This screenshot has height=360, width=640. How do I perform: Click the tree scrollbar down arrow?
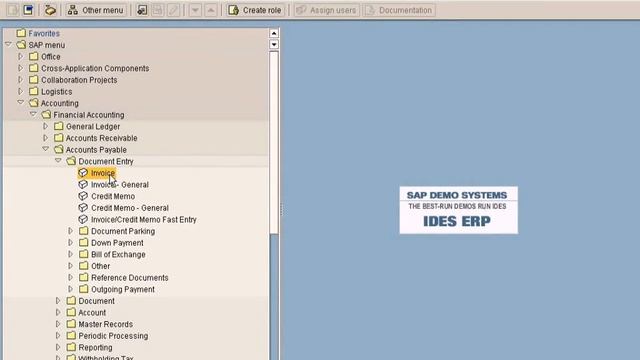274,44
